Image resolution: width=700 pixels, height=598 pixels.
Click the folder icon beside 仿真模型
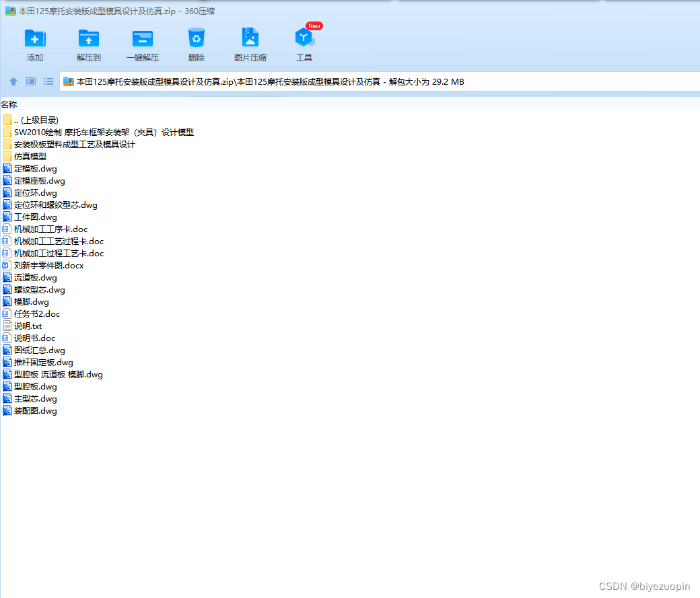pos(7,156)
